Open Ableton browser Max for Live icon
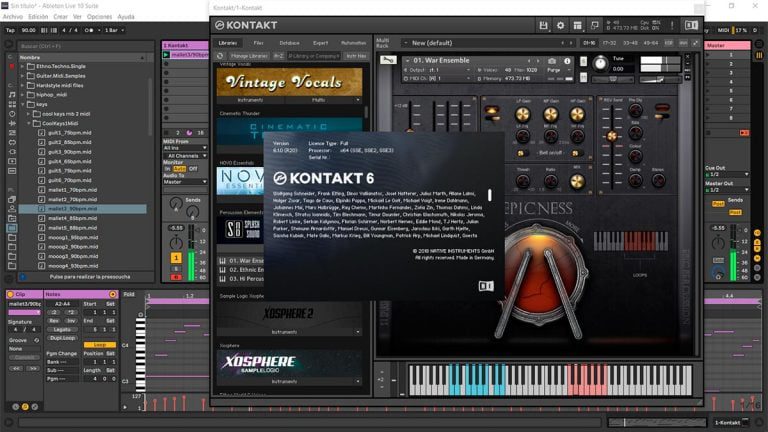The image size is (768, 432). click(12, 143)
